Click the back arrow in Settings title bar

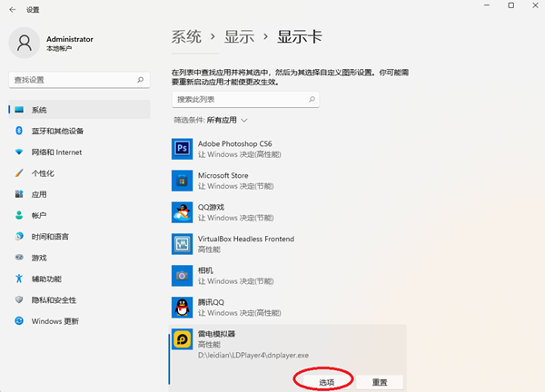[x=13, y=9]
